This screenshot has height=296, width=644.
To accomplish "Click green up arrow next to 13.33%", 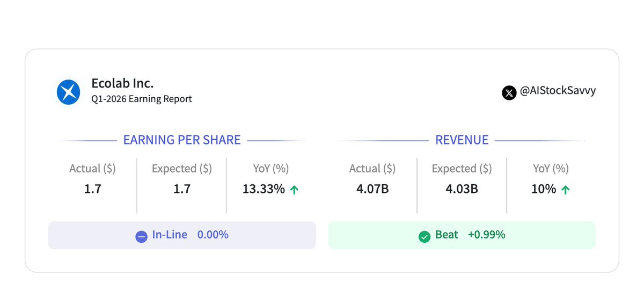I will [x=294, y=190].
